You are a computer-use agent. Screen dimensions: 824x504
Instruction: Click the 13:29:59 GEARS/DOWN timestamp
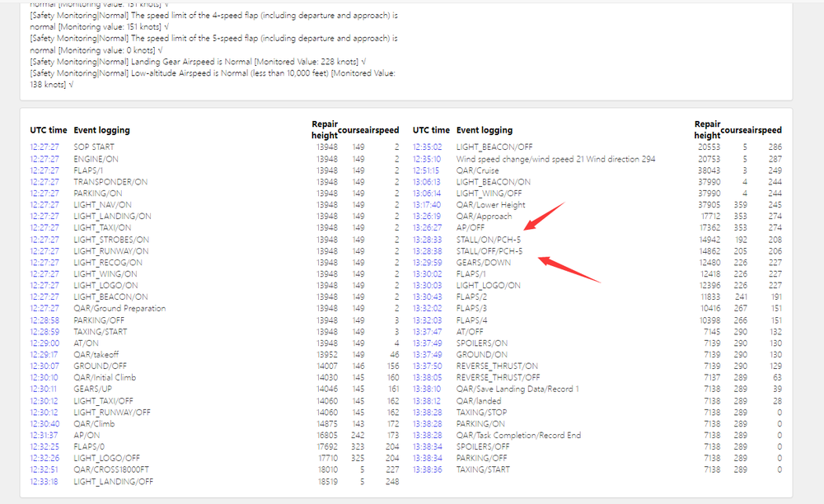427,262
